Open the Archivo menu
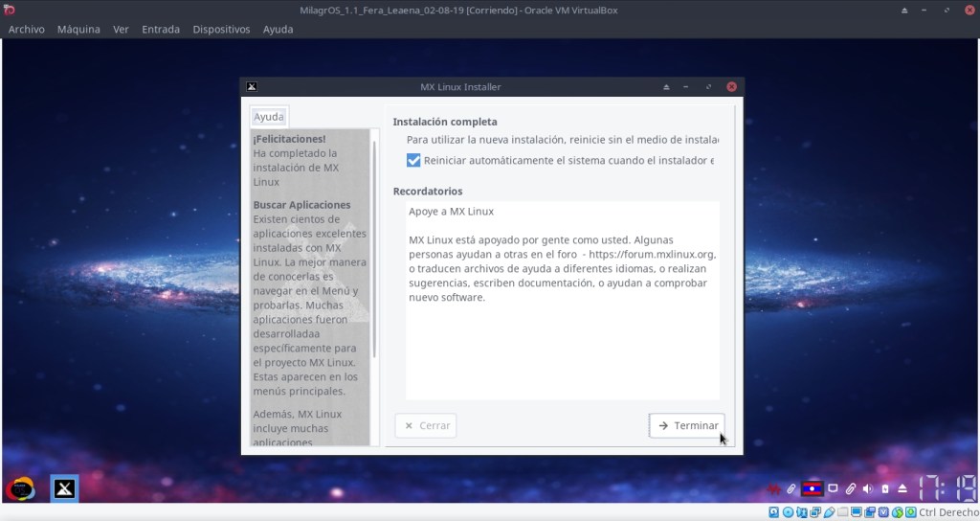 [26, 30]
